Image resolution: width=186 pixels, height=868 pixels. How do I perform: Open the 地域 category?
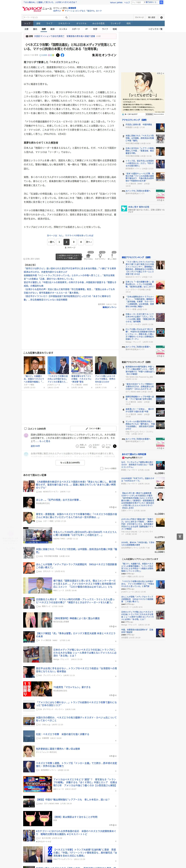pos(114,29)
